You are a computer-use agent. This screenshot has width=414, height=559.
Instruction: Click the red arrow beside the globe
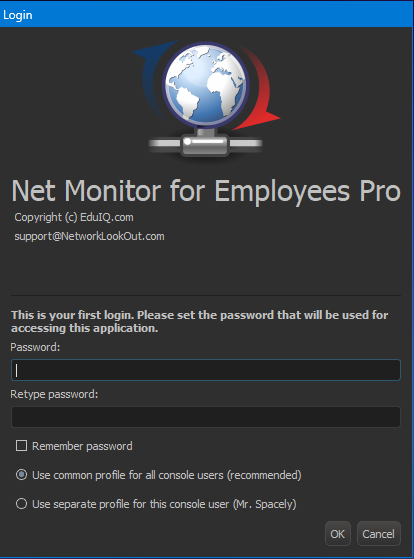[259, 89]
